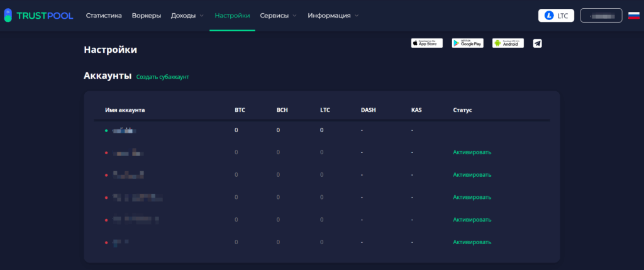644x270 pixels.
Task: Open the Telegram channel icon
Action: (x=537, y=43)
